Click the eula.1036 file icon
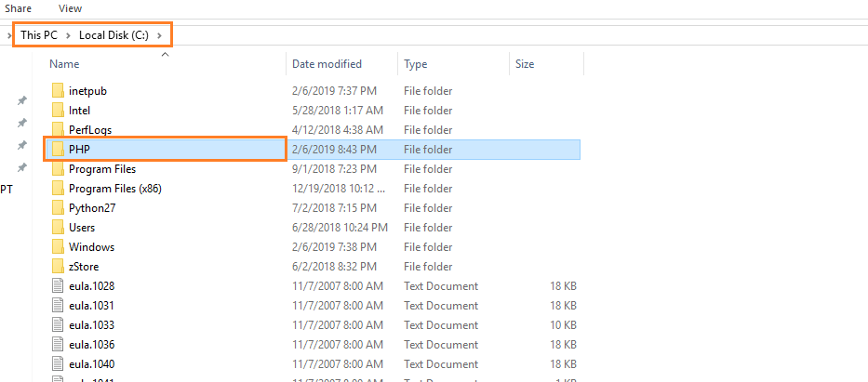The height and width of the screenshot is (382, 868). pyautogui.click(x=58, y=345)
